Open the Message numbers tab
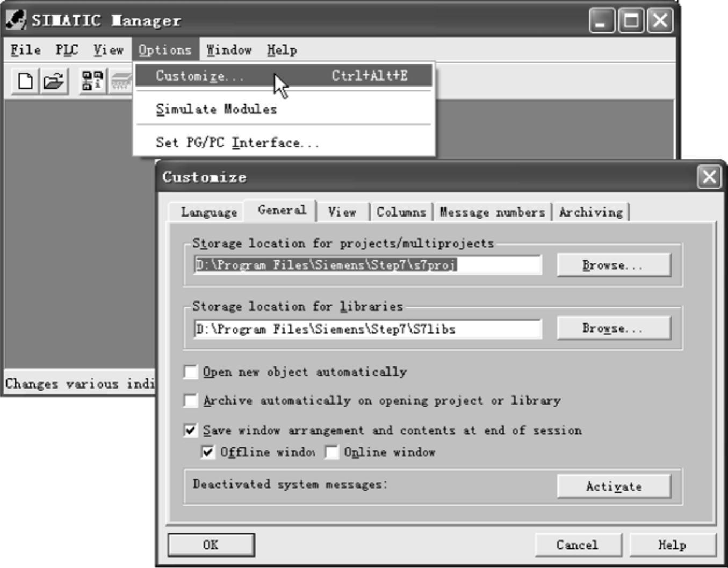The image size is (728, 568). point(492,212)
